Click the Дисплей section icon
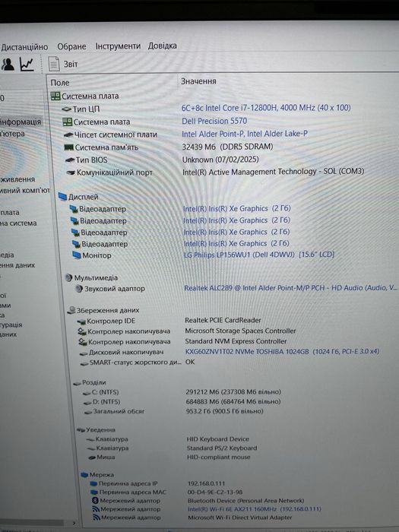Screen dimensions: 399x532 tap(62, 197)
